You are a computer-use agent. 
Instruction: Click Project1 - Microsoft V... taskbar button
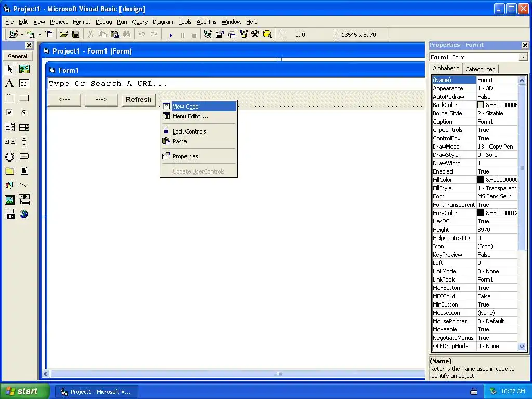(97, 392)
